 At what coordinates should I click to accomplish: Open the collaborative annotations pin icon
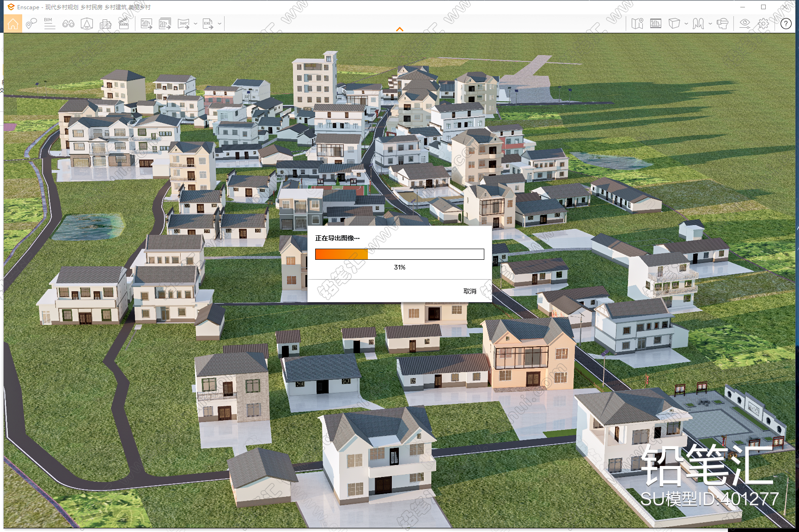point(31,24)
